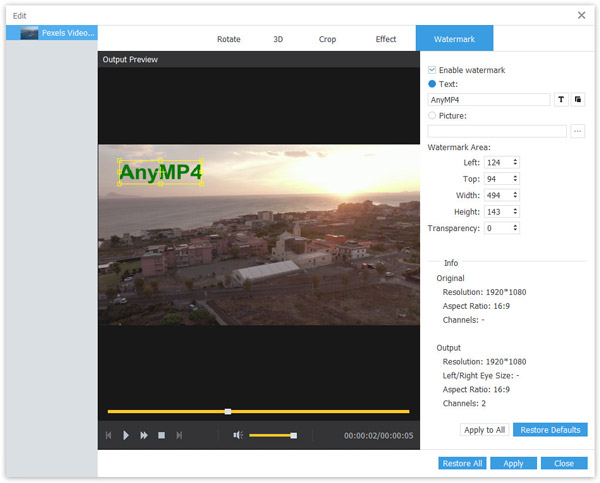This screenshot has width=600, height=483.
Task: Decrease the Top value
Action: point(515,181)
